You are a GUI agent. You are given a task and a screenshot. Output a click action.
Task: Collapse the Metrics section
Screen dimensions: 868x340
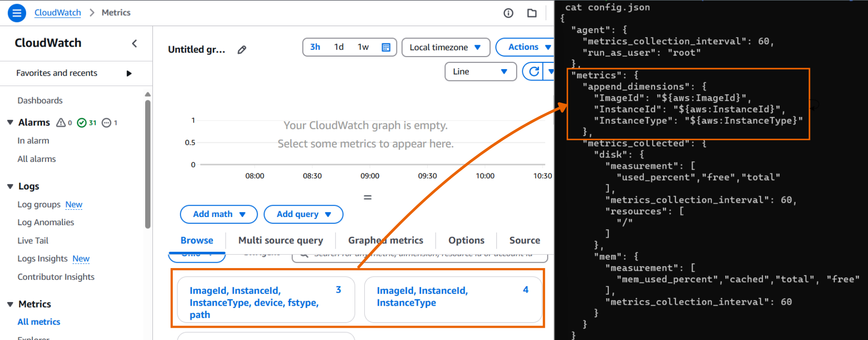click(10, 304)
